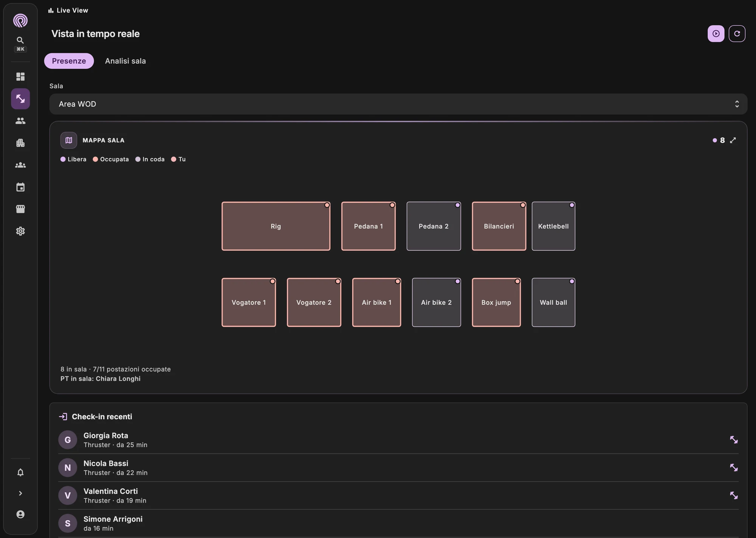Select the Kettlebell station

click(x=553, y=226)
